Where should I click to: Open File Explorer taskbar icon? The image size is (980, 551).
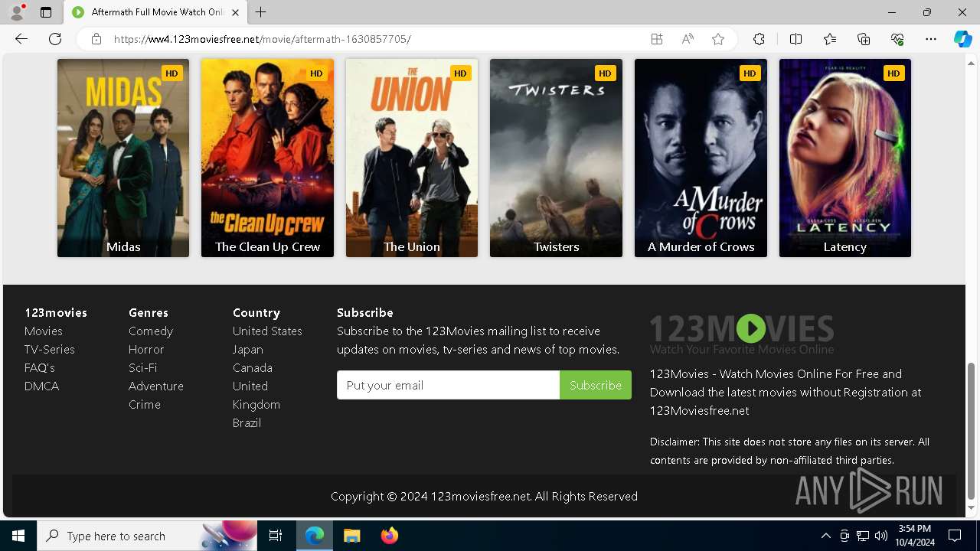[x=351, y=536]
